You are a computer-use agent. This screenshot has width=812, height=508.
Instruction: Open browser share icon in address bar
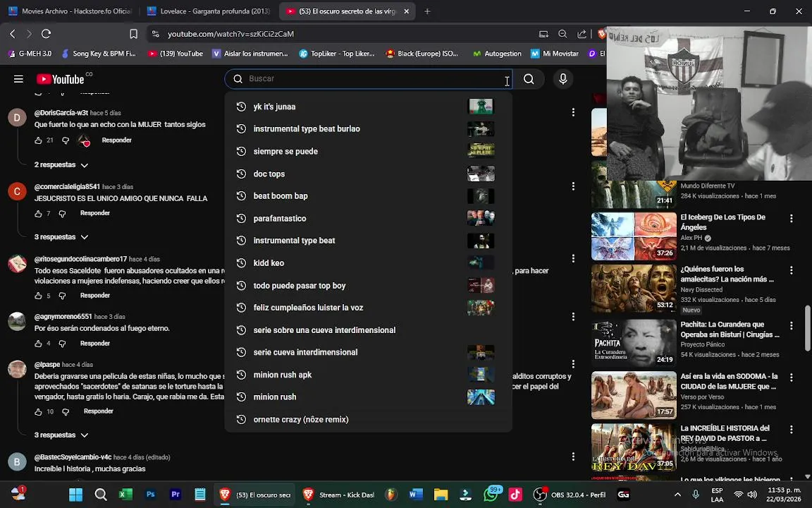[x=582, y=34]
